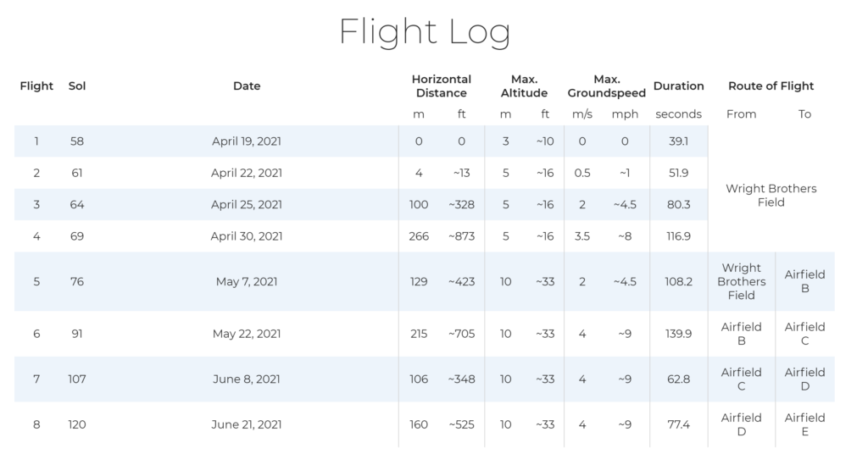Click the merged Wright Brothers Field cell for flights 1-4

click(771, 196)
